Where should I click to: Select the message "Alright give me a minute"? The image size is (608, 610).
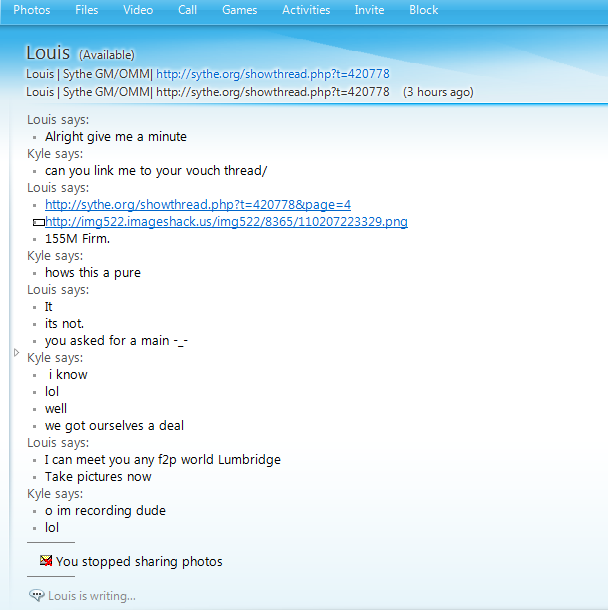coord(116,137)
